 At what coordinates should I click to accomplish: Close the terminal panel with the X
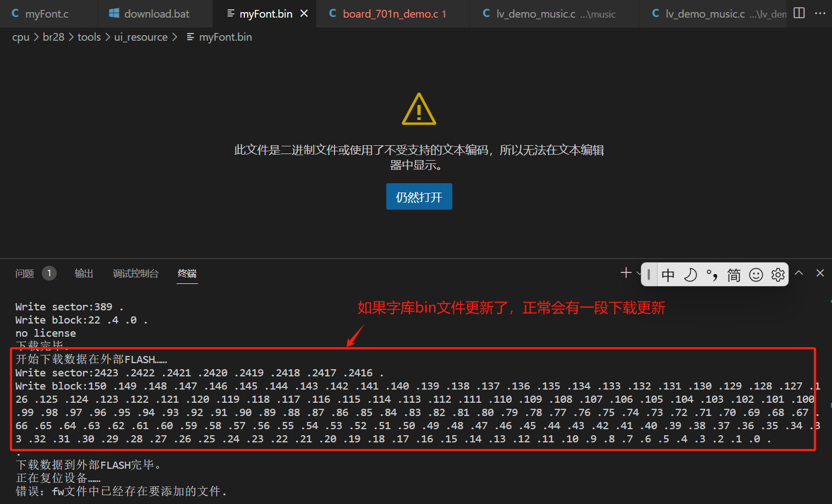pos(820,273)
